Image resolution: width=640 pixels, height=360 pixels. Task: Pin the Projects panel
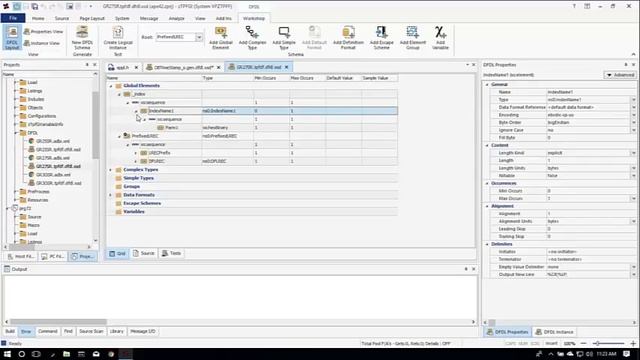point(87,64)
